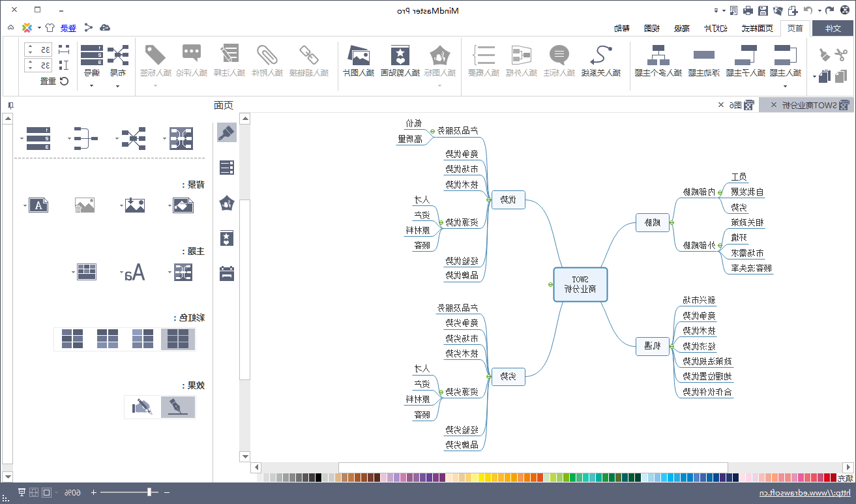
Task: Click the Insert Topic (插入主题) icon
Action: (784, 55)
